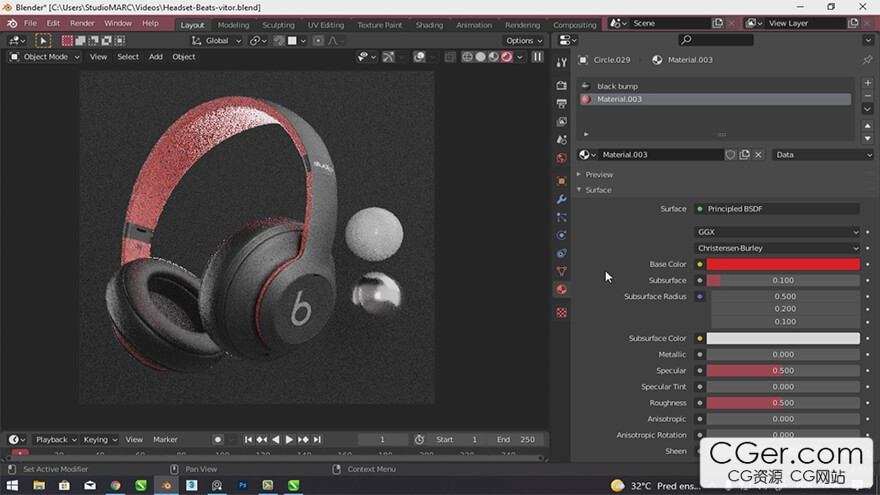The height and width of the screenshot is (495, 880).
Task: Select the black bump material slot
Action: (715, 86)
